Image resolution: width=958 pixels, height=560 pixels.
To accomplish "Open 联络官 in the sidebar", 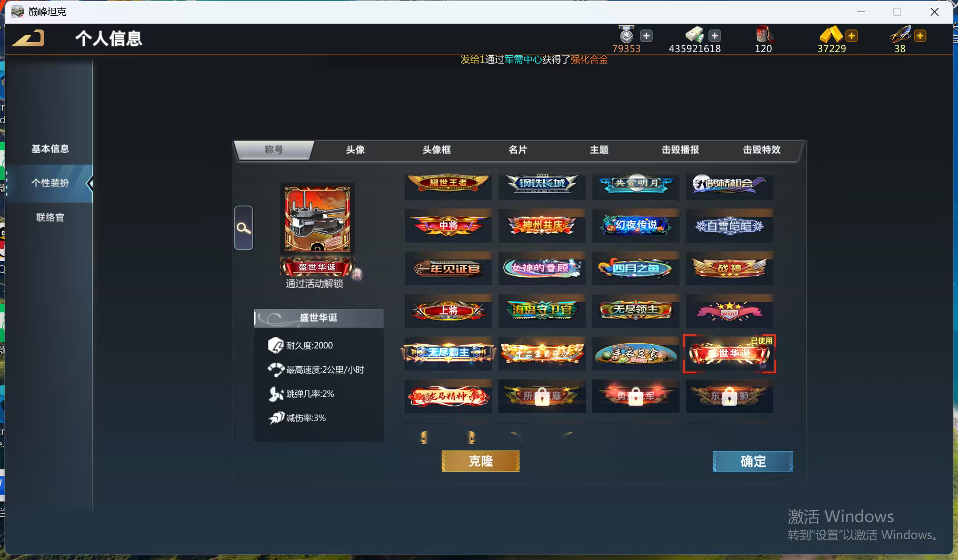I will coord(50,217).
